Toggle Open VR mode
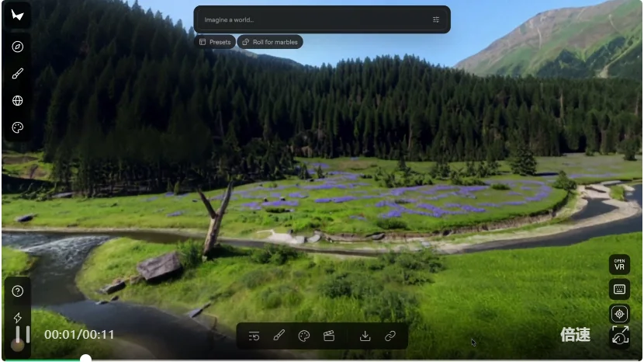The image size is (644, 362). 619,264
